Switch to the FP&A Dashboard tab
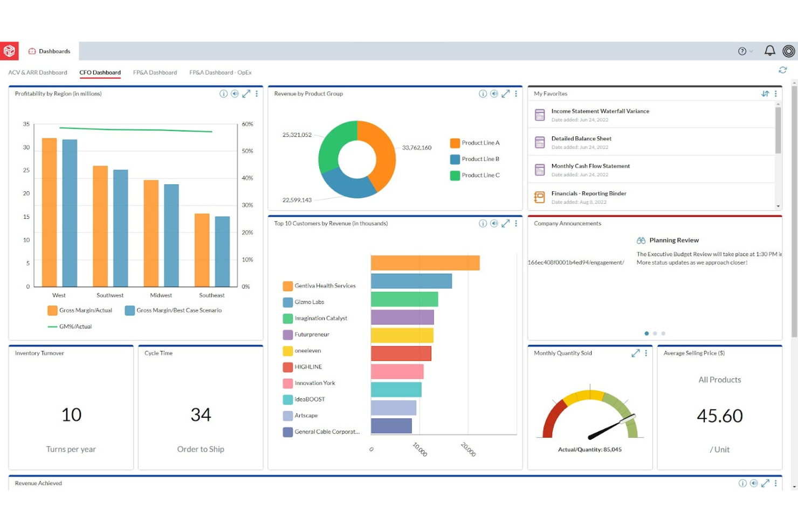The height and width of the screenshot is (532, 798). [155, 72]
